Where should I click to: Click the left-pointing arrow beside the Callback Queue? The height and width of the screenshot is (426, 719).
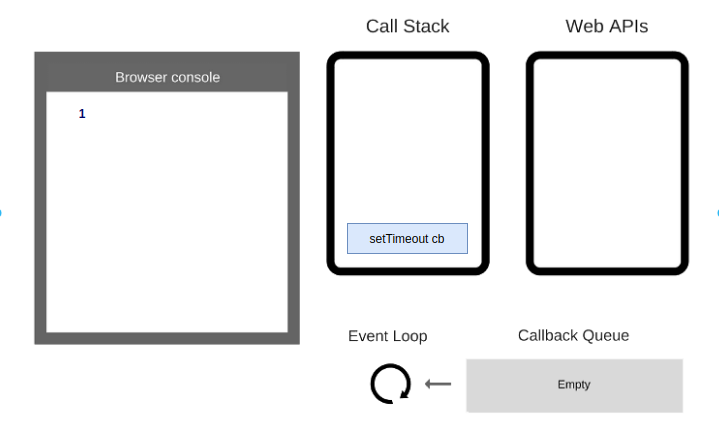coord(438,384)
